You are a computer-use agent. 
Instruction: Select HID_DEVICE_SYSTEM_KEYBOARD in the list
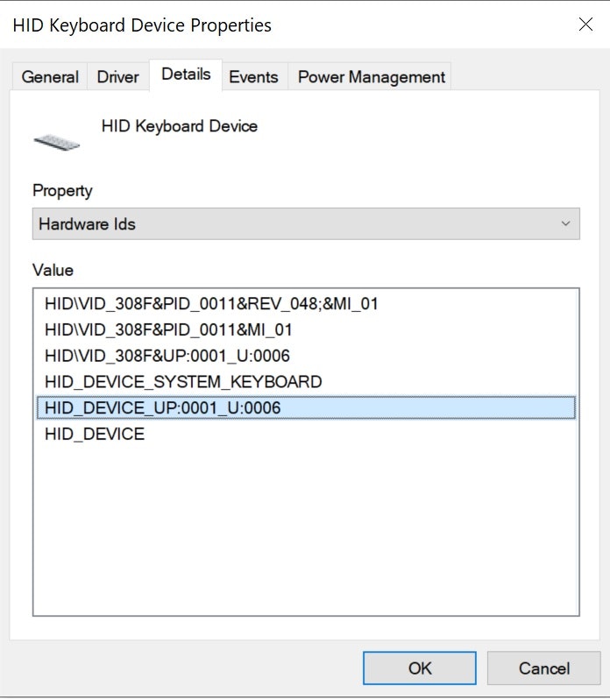coord(183,382)
